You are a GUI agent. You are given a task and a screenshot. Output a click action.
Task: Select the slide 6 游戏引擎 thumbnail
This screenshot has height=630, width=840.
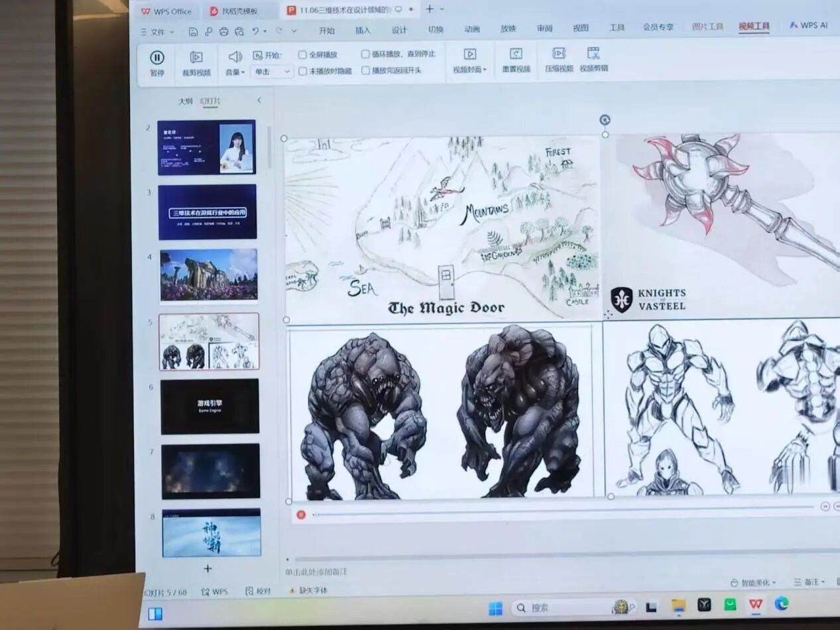[x=210, y=407]
